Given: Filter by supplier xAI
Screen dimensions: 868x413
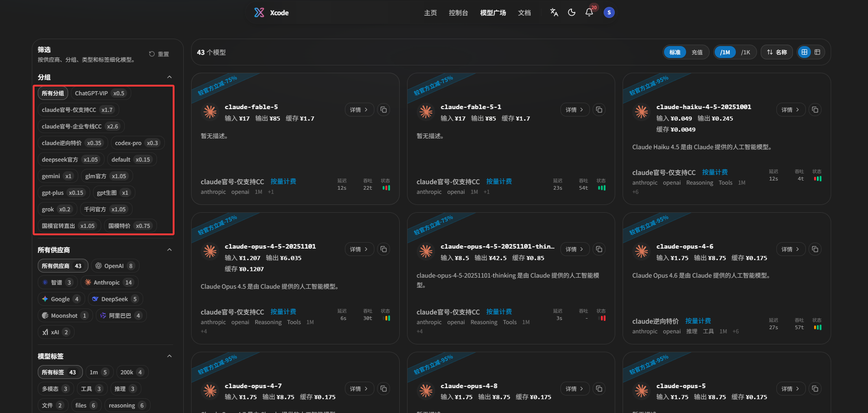Looking at the screenshot, I should click(x=56, y=332).
